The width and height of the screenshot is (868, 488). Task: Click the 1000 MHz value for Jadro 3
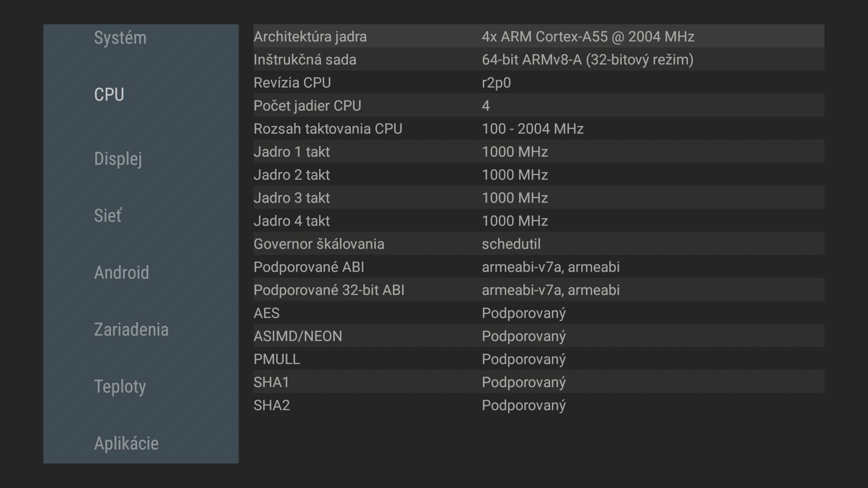[515, 198]
